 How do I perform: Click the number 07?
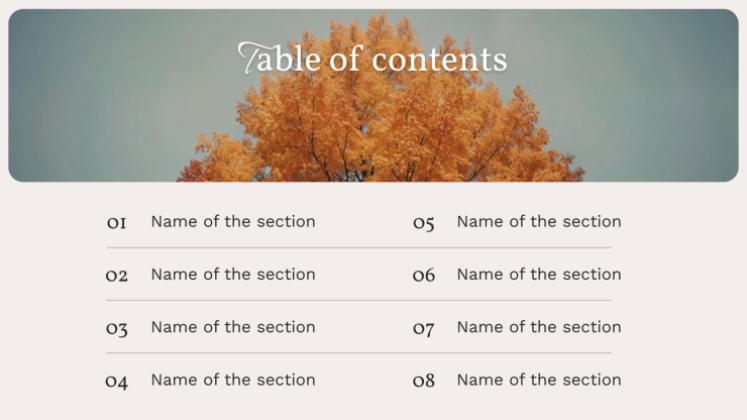tap(423, 329)
